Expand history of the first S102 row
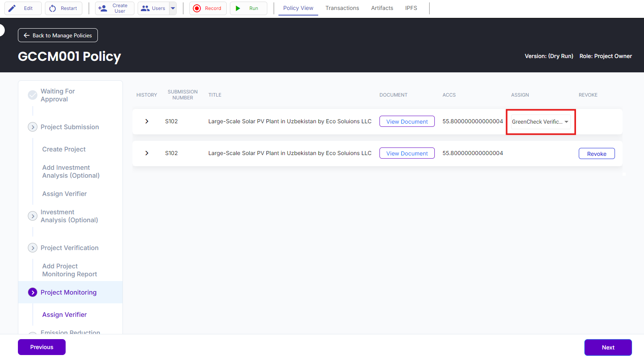The width and height of the screenshot is (644, 359). 147,121
